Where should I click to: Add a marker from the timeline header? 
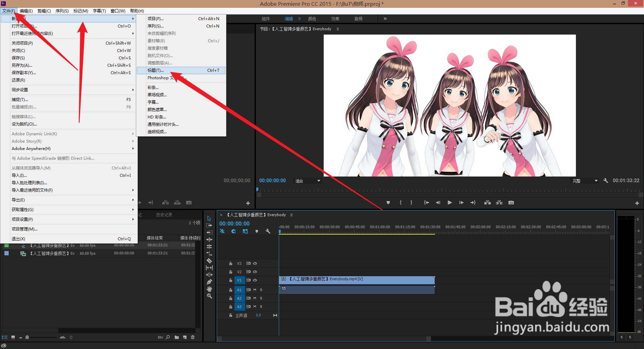click(257, 231)
